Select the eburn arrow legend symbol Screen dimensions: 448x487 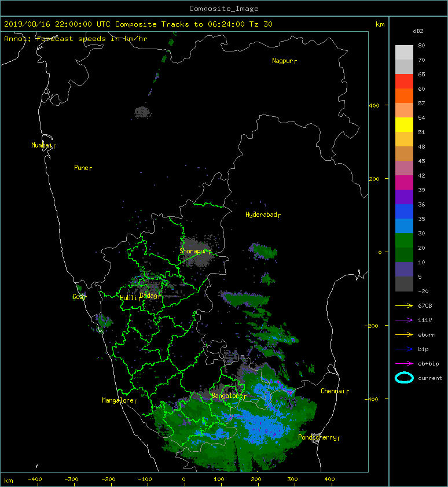pos(404,334)
